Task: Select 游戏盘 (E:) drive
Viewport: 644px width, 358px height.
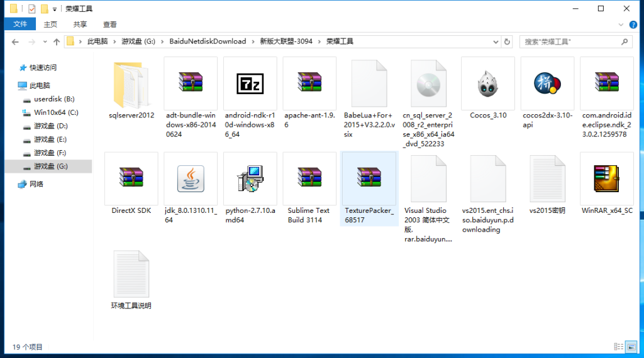Action: point(50,139)
